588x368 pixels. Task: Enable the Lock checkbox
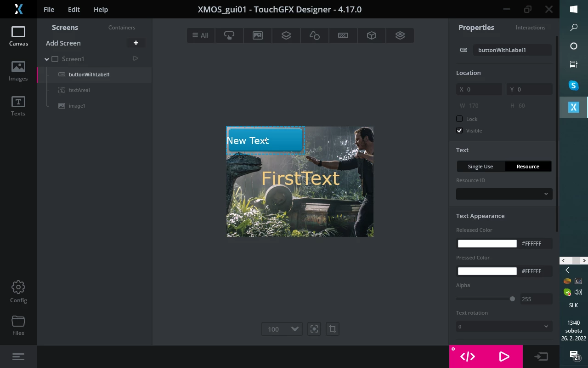coord(459,119)
